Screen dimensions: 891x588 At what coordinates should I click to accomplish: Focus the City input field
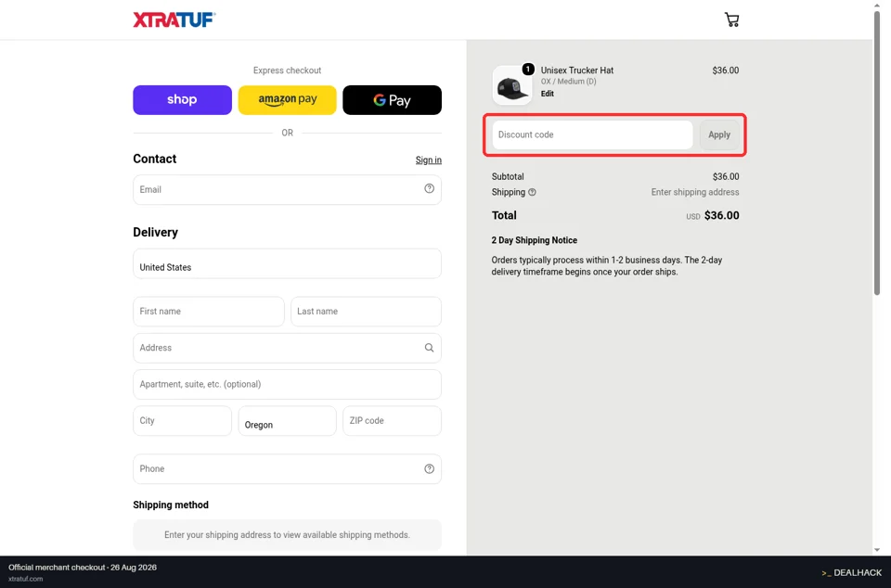(x=183, y=420)
